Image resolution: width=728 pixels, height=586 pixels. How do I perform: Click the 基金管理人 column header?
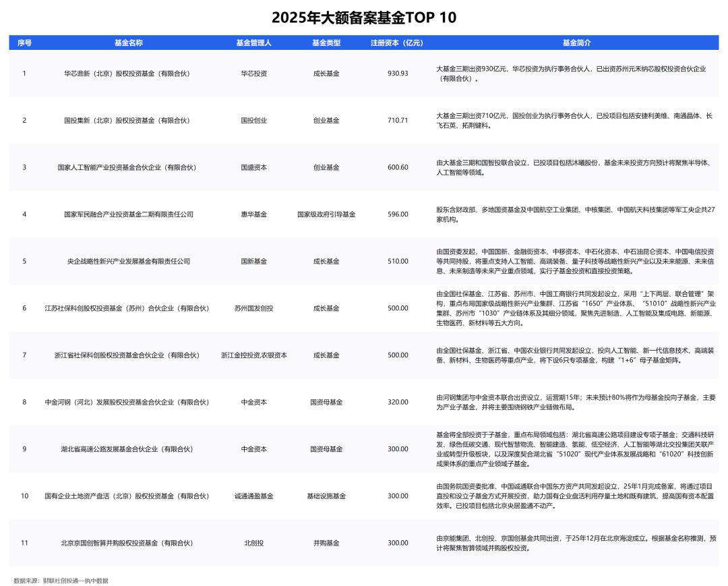253,42
